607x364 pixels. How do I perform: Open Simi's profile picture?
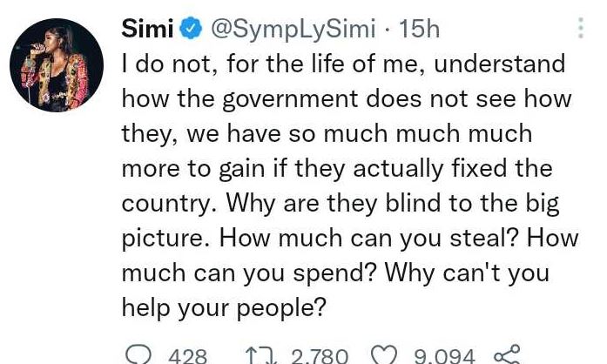tap(56, 68)
